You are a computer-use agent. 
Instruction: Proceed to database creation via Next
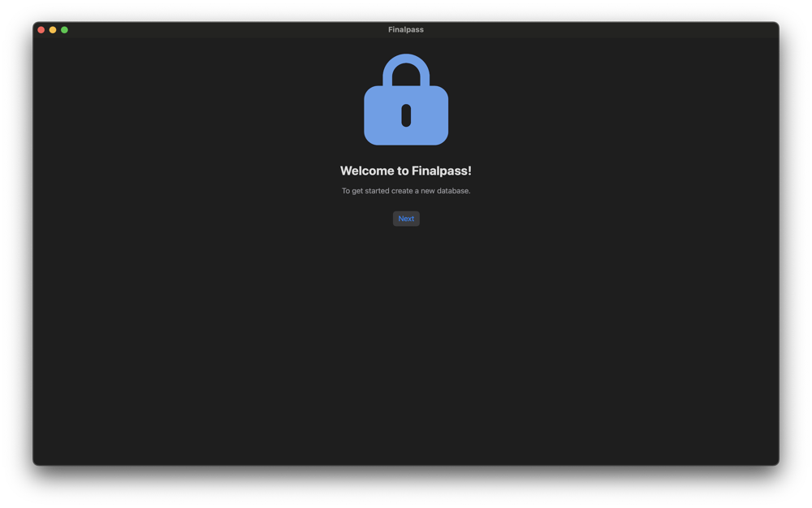(406, 219)
